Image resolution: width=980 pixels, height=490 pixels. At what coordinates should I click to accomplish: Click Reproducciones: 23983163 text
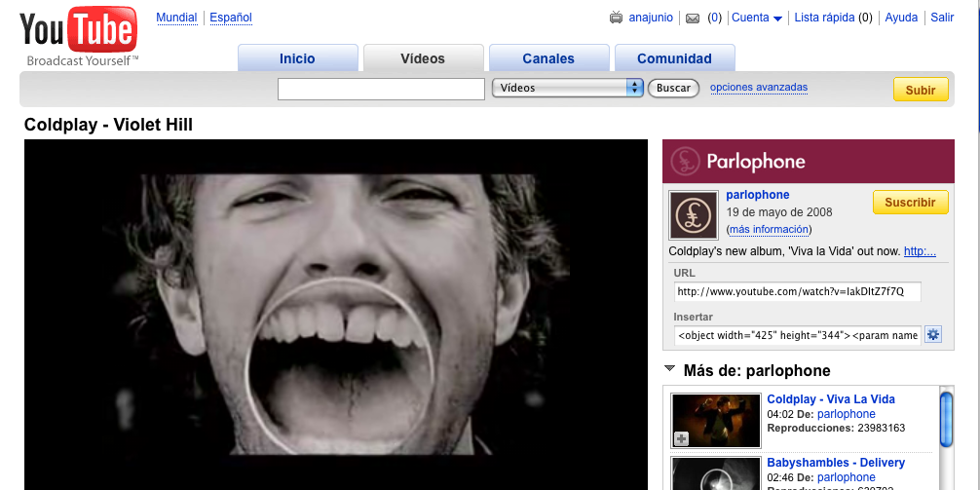tap(836, 428)
